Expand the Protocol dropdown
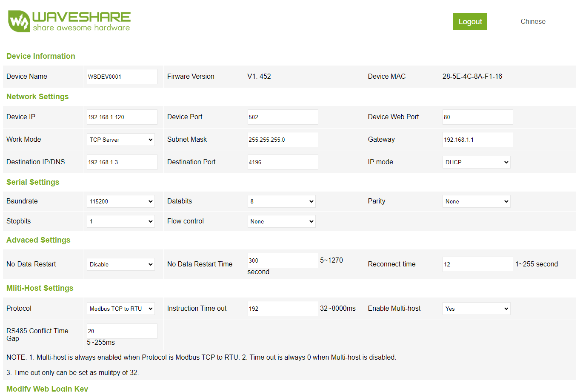Screen dimensions: 580x392 pos(121,309)
